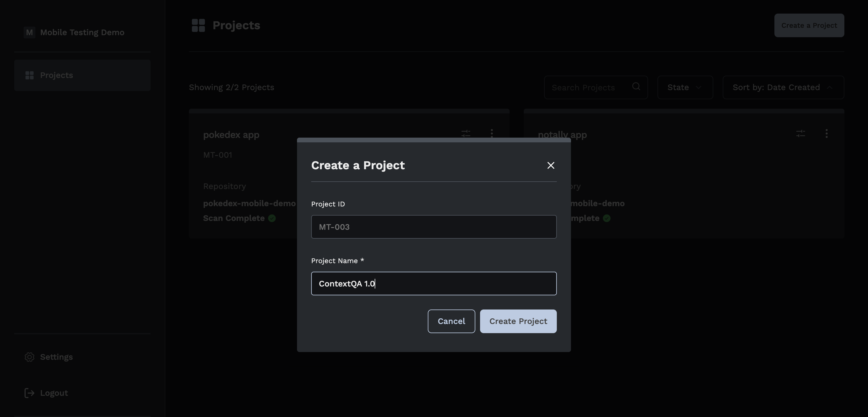Image resolution: width=868 pixels, height=417 pixels.
Task: Cancel the project creation dialog
Action: 451,321
